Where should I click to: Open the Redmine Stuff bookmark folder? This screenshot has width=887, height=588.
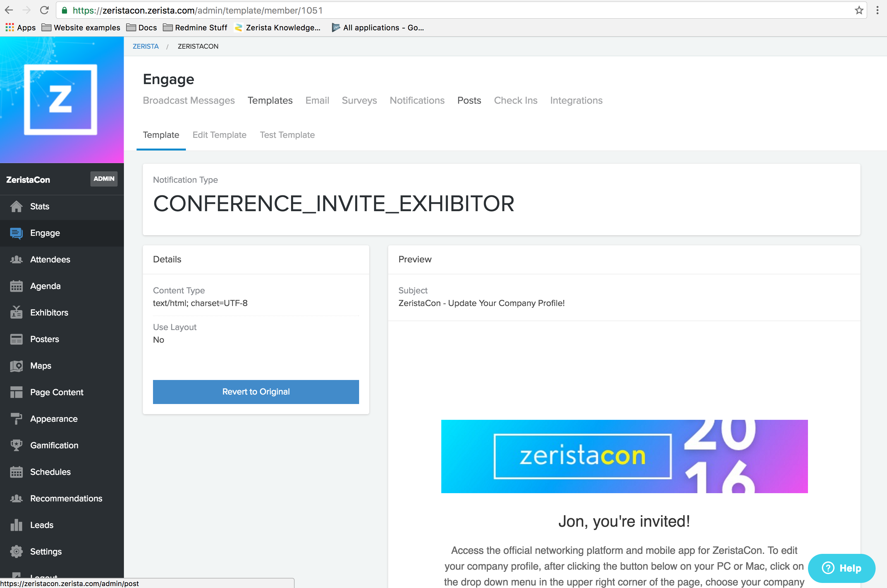coord(195,28)
